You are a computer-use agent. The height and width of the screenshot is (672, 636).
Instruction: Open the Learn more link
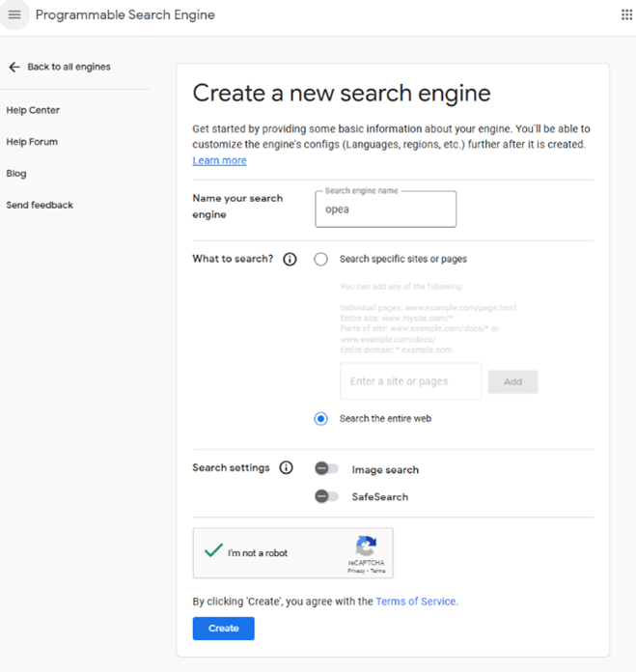(x=219, y=160)
